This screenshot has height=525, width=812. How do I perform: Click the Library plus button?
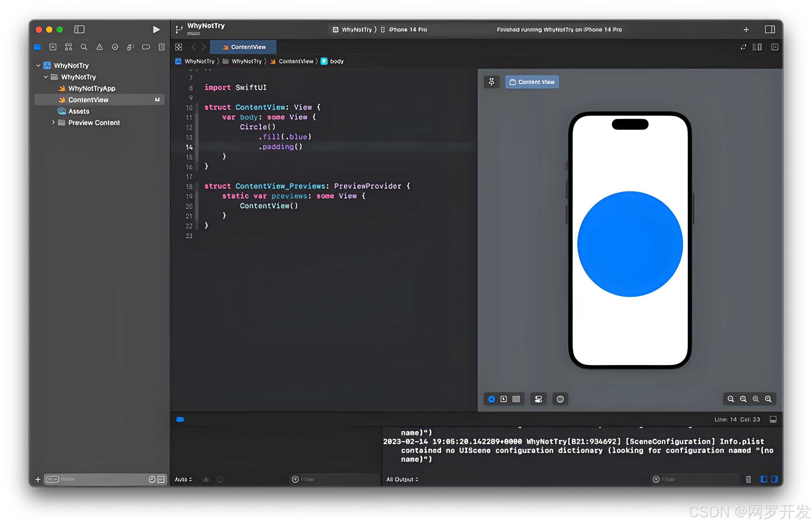pyautogui.click(x=746, y=30)
